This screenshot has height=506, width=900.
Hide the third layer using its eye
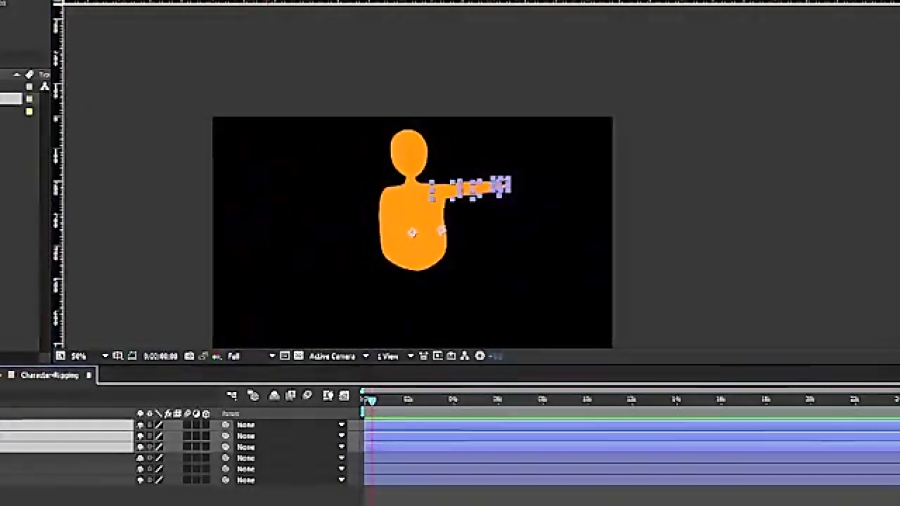(x=140, y=447)
